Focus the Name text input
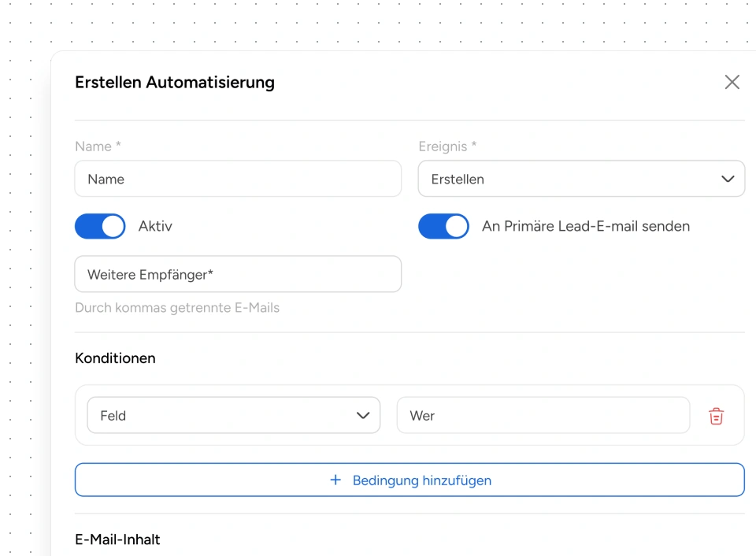 [x=237, y=179]
